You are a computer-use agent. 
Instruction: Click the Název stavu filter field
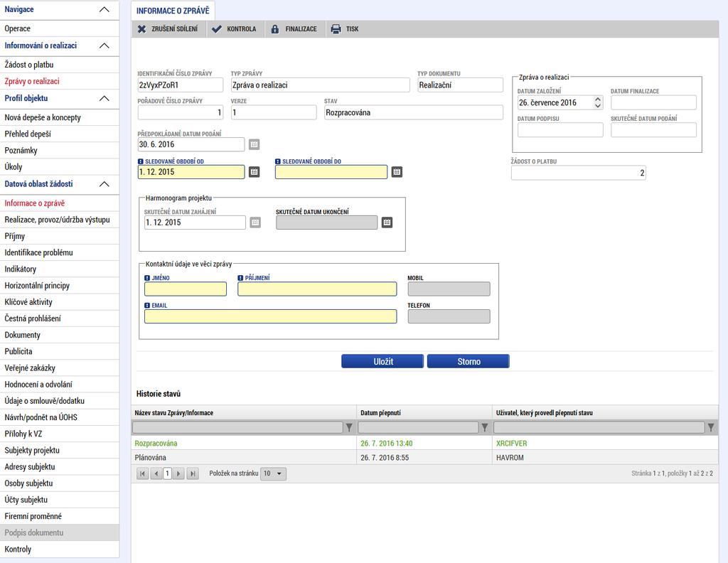(x=238, y=427)
